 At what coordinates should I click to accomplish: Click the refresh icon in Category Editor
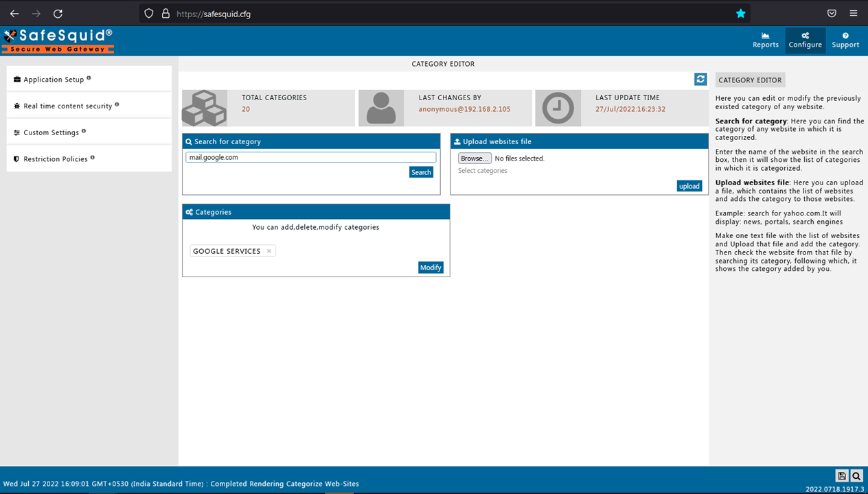pos(700,80)
